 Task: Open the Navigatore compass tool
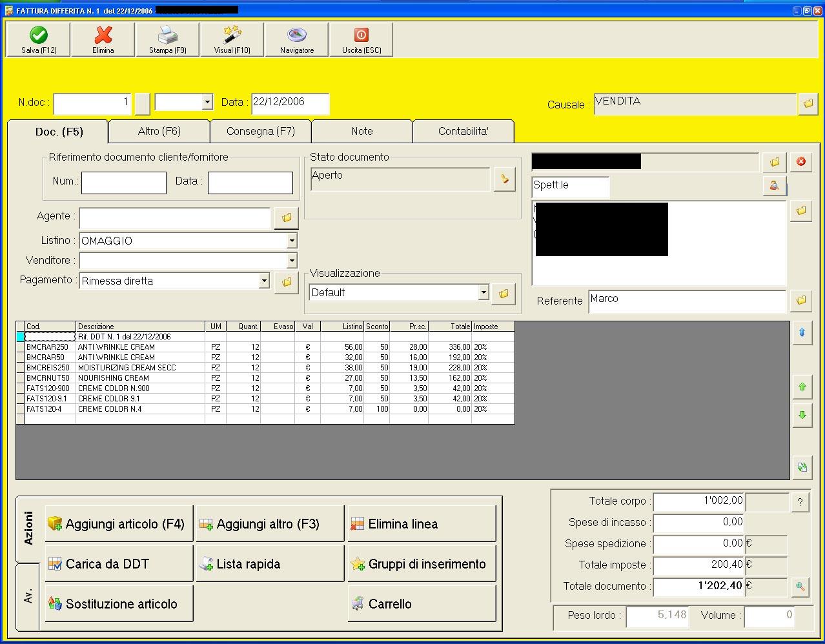coord(296,40)
